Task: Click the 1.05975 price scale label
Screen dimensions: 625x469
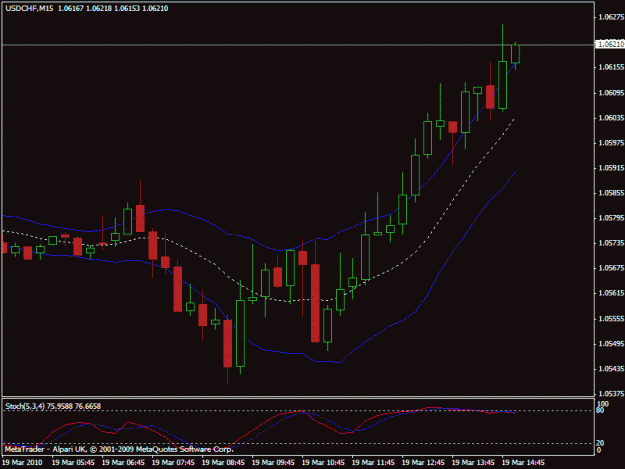Action: pos(611,143)
